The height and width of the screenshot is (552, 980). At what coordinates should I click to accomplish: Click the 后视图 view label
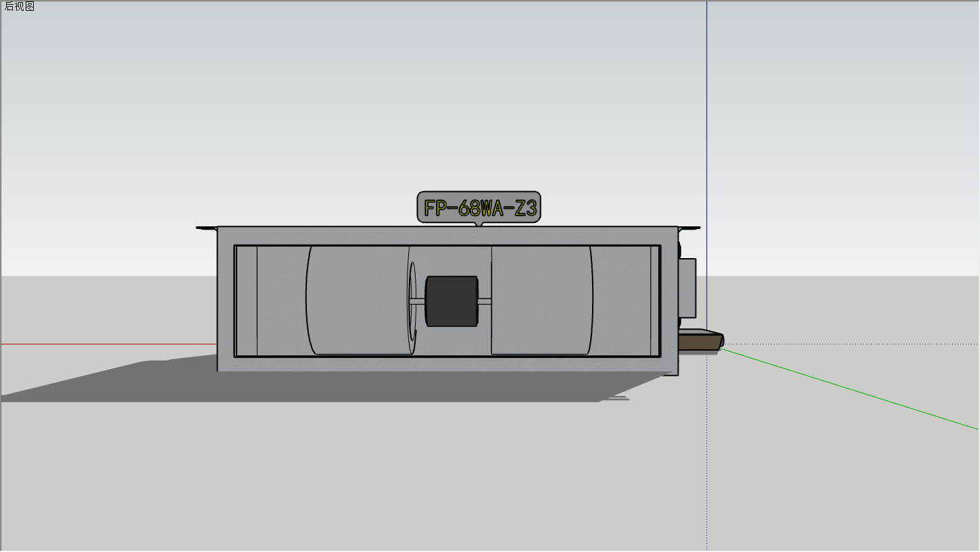click(20, 7)
